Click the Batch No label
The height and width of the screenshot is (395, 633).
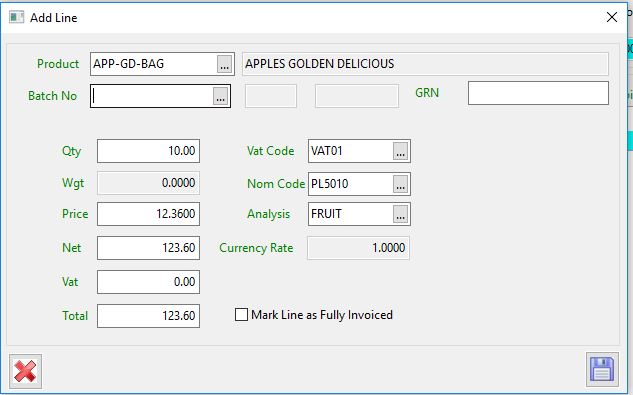(x=52, y=96)
